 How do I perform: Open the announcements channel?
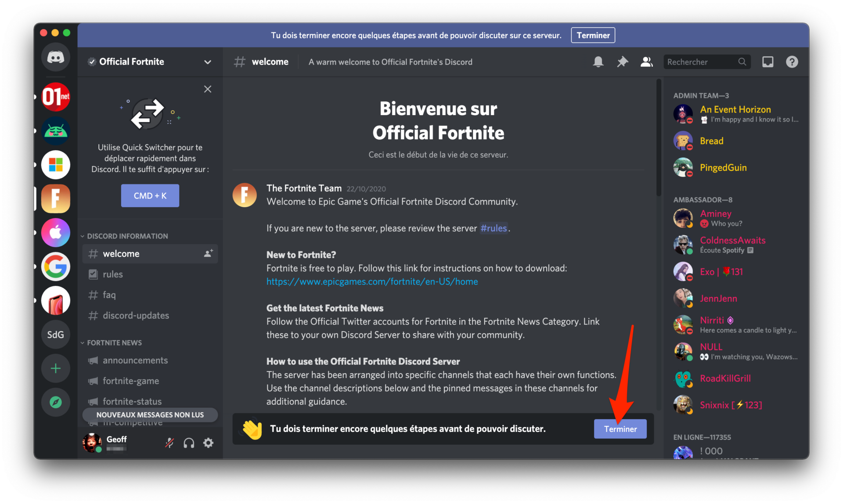(x=150, y=360)
